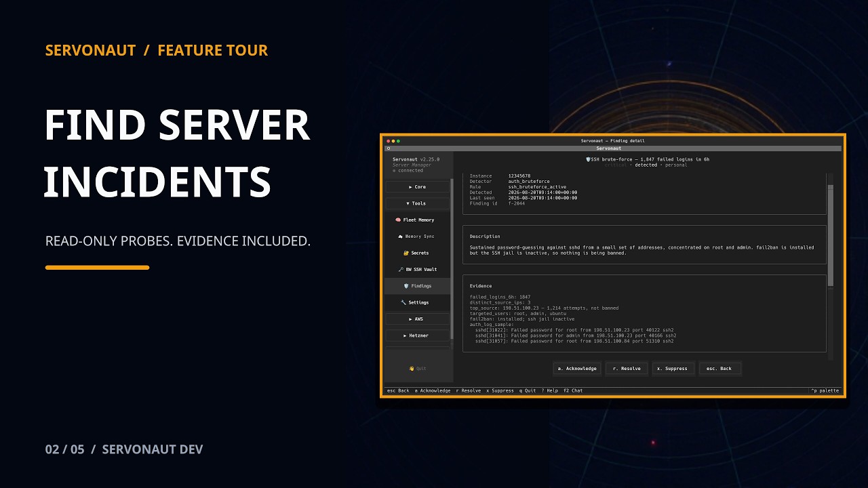This screenshot has width=868, height=488.
Task: Click the 'fail2ban: installed; ssh jail inactive' line
Action: [x=521, y=319]
